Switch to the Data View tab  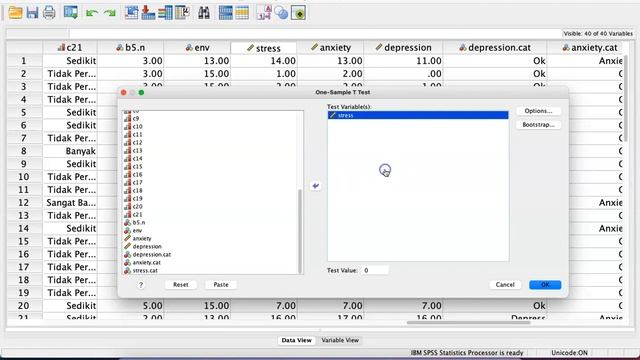(296, 340)
